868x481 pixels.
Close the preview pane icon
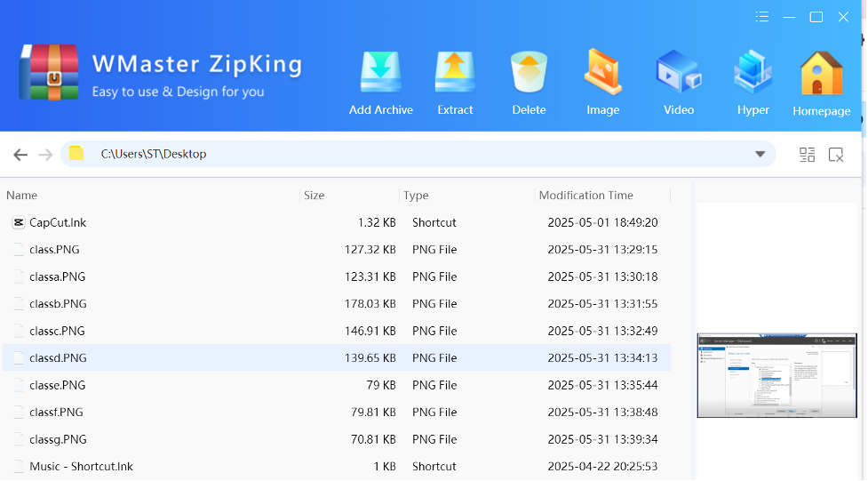[x=836, y=155]
